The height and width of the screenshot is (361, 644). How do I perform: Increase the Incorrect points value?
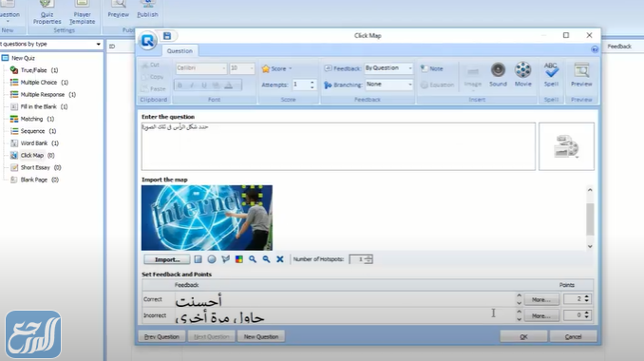coord(586,313)
